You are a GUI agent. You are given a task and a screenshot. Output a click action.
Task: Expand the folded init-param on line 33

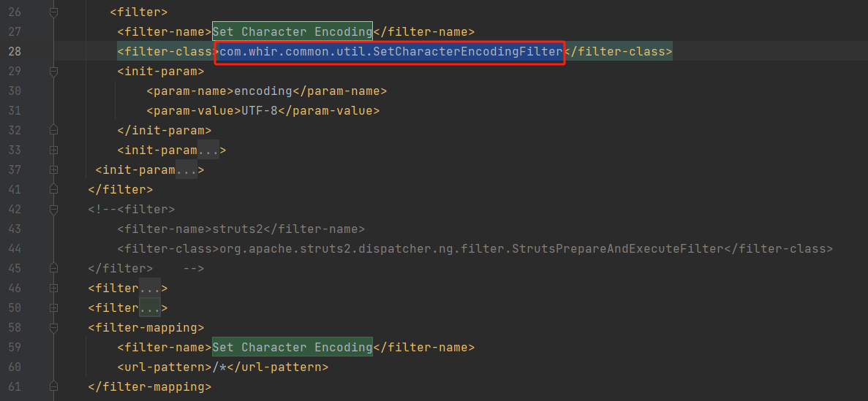(x=53, y=150)
